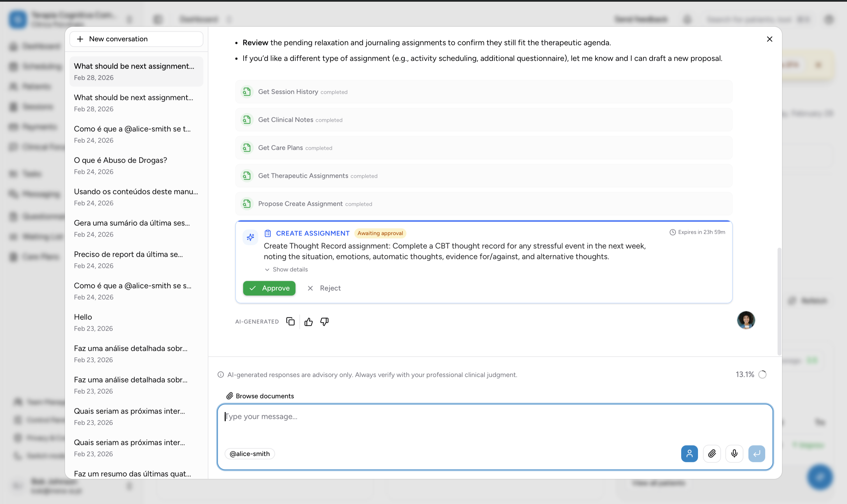Open patient context via the person icon
The width and height of the screenshot is (847, 504).
[x=689, y=453]
